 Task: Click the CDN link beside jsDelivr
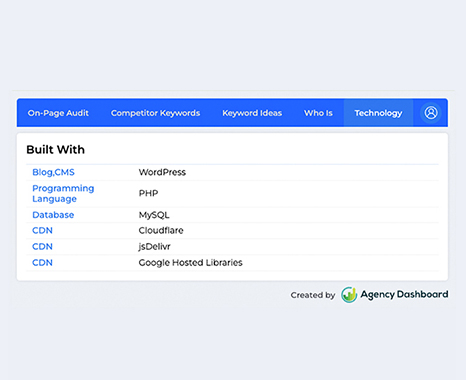[42, 247]
